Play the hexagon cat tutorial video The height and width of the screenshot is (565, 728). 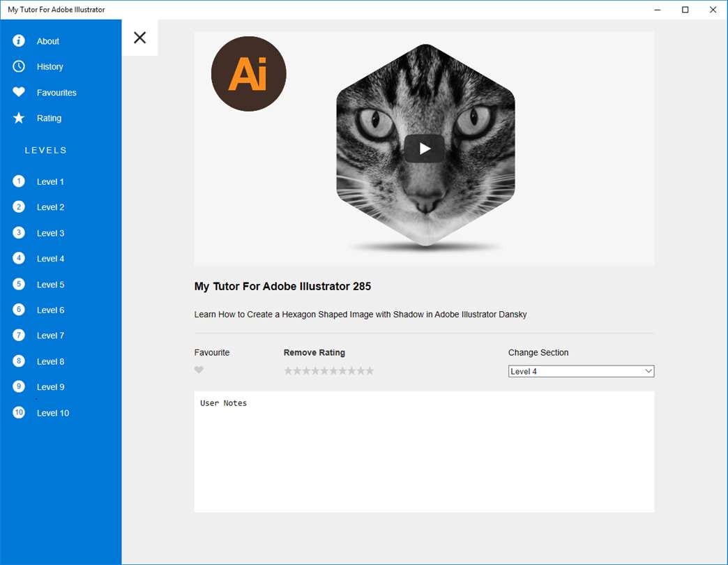425,149
